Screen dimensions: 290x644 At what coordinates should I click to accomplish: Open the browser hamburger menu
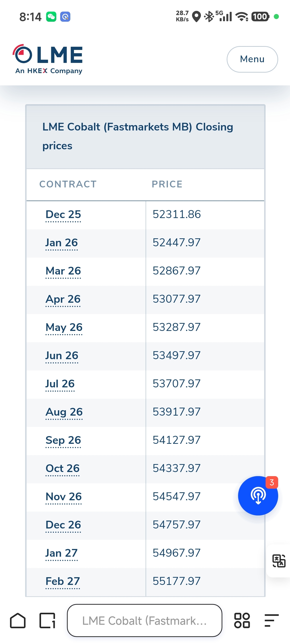(x=271, y=621)
